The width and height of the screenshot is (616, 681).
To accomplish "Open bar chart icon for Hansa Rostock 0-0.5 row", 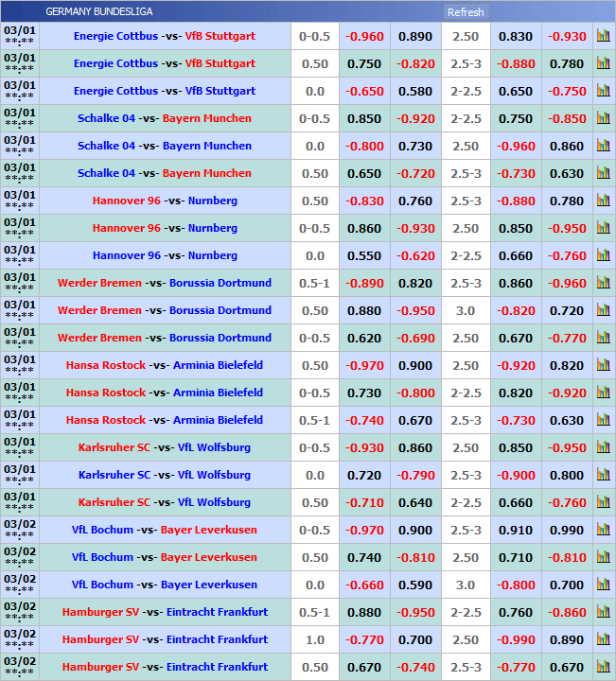I will (x=604, y=393).
